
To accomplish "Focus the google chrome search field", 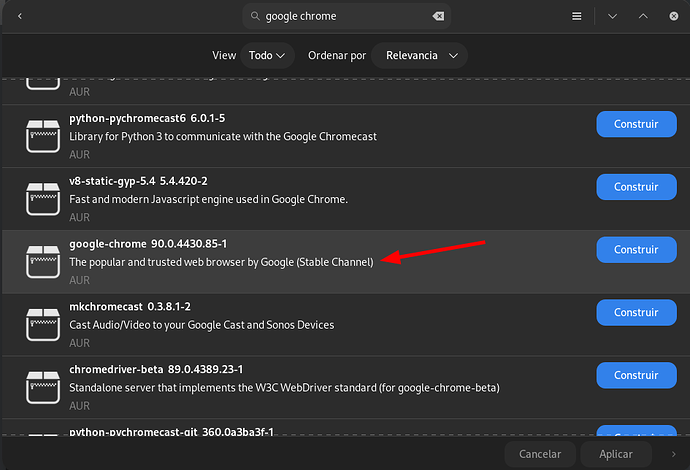I will (346, 16).
